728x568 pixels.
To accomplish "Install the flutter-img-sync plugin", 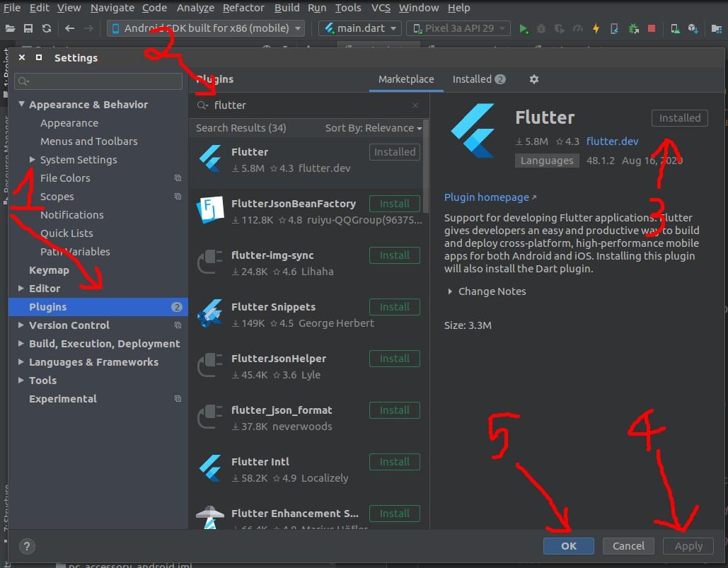I will [395, 255].
